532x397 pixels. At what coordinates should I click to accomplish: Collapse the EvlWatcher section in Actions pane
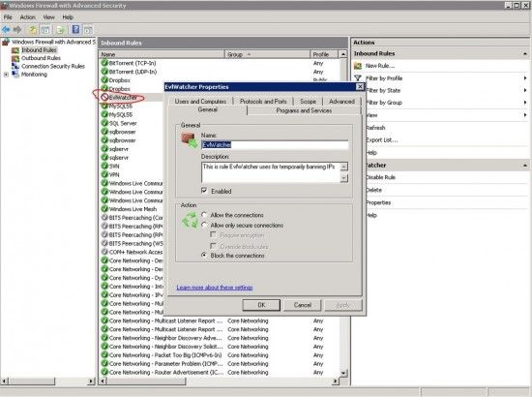(x=525, y=166)
